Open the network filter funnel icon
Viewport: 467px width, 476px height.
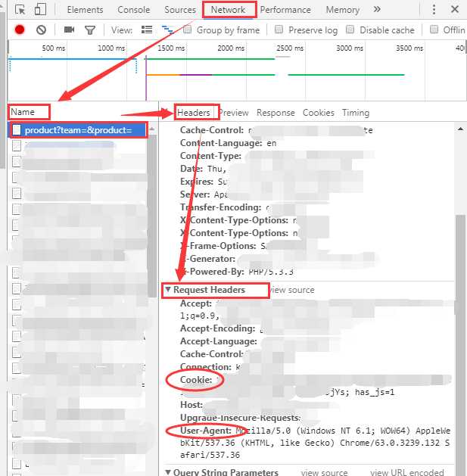90,30
